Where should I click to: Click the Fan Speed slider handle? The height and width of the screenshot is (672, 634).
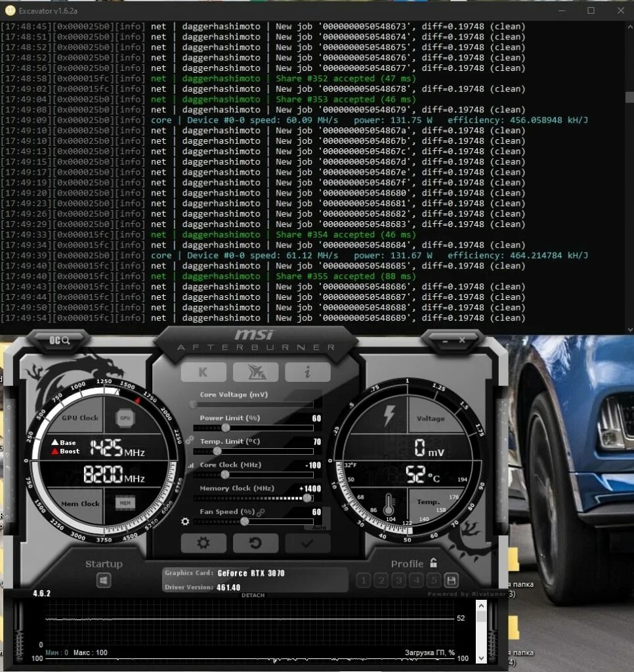pos(245,521)
